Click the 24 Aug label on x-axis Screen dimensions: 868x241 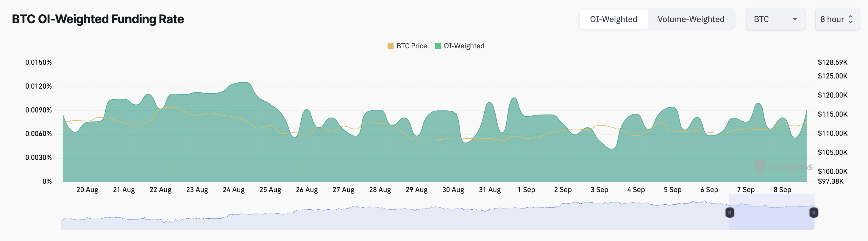(x=233, y=190)
